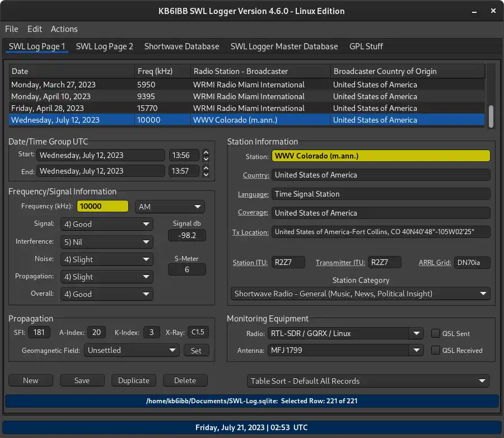
Task: Open the Table Sort dropdown
Action: click(368, 381)
